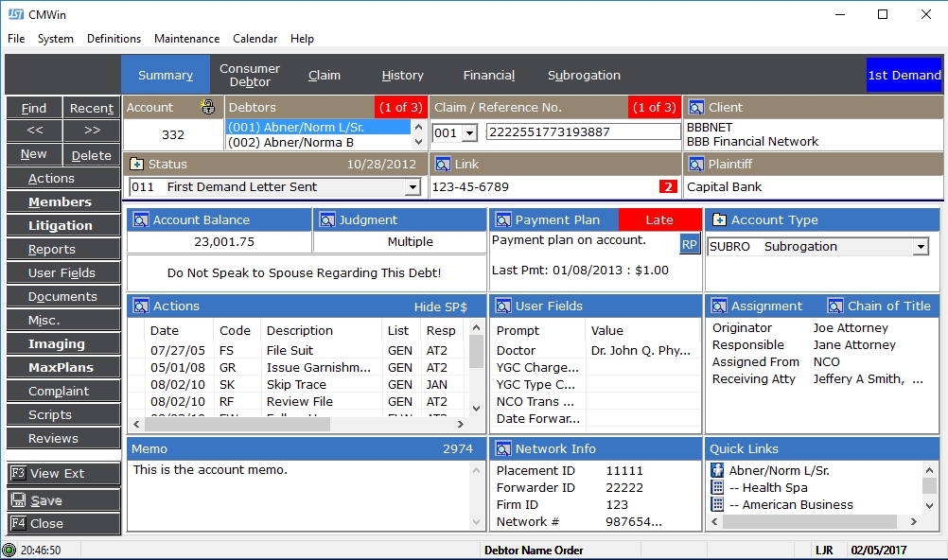Open the Network Info lookup icon
This screenshot has width=948, height=560.
point(502,449)
